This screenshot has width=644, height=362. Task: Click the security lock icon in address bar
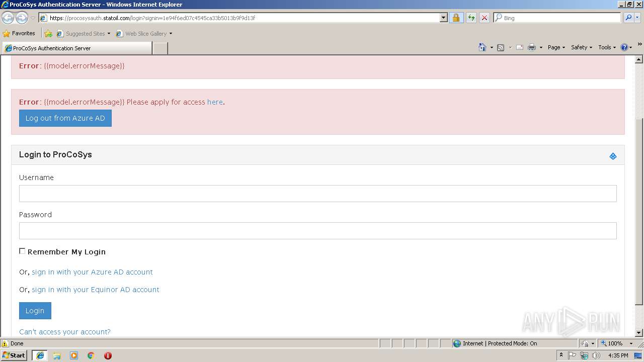(x=456, y=18)
